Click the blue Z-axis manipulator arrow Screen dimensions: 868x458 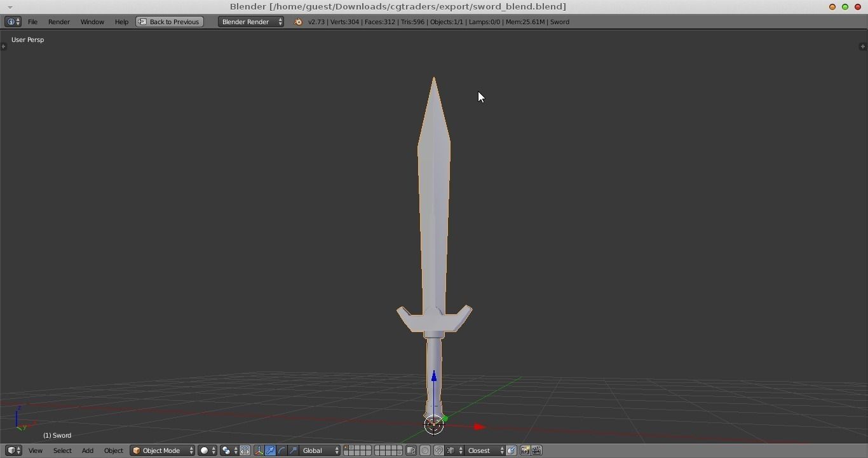tap(434, 377)
